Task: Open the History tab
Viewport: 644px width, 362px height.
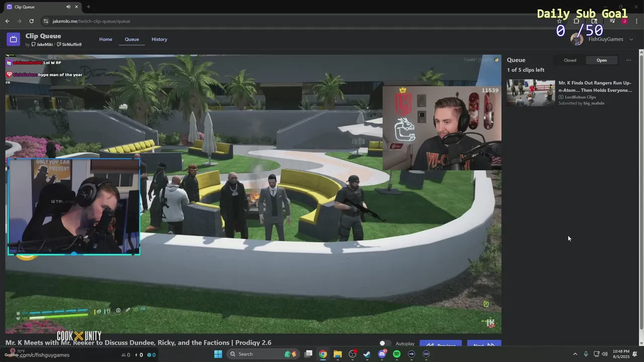Action: tap(159, 39)
